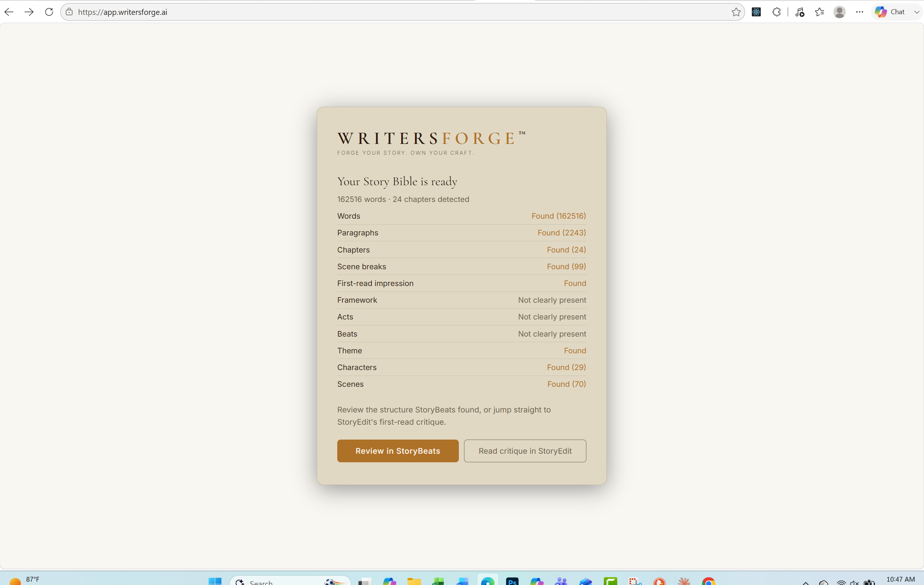Click the 'Theme' row label

pos(350,350)
